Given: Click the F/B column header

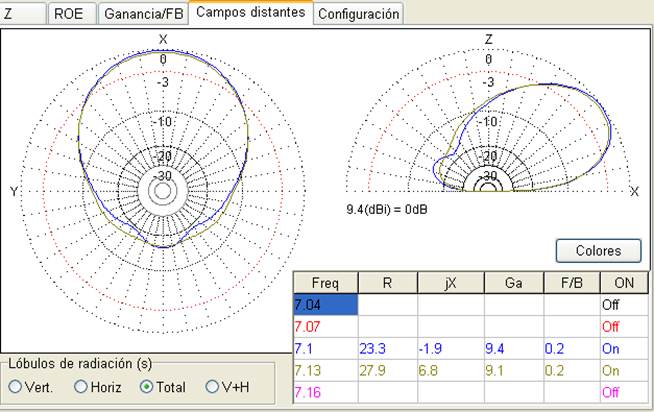Looking at the screenshot, I should pos(573,280).
